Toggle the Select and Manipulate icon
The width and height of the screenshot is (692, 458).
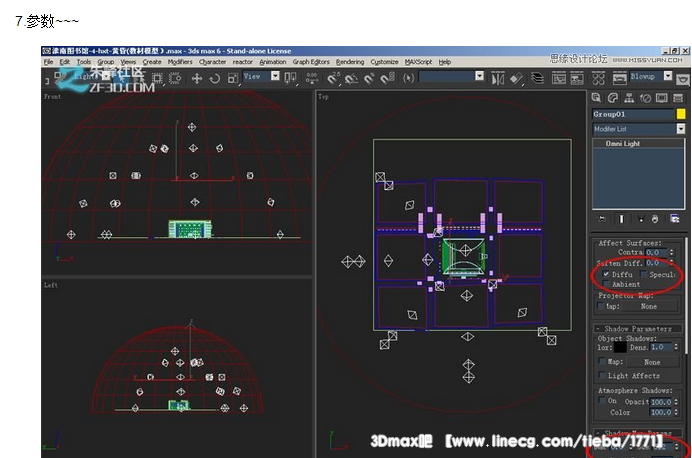pyautogui.click(x=312, y=79)
